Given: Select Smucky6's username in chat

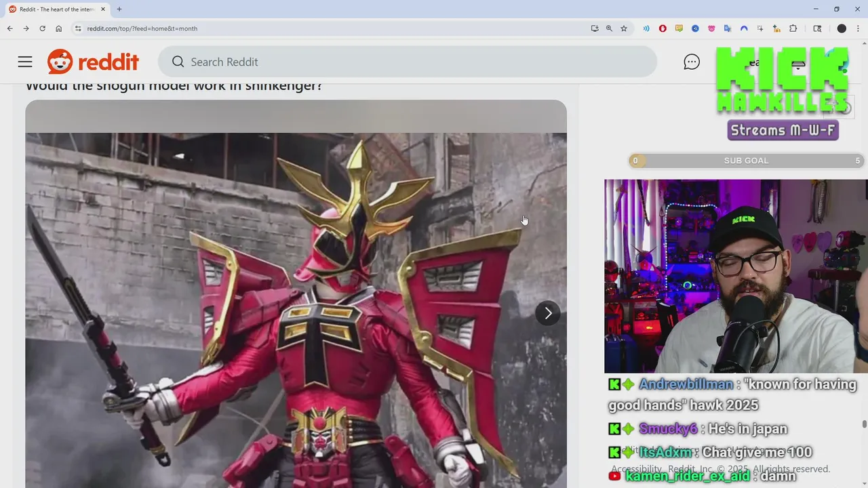Looking at the screenshot, I should click(668, 429).
